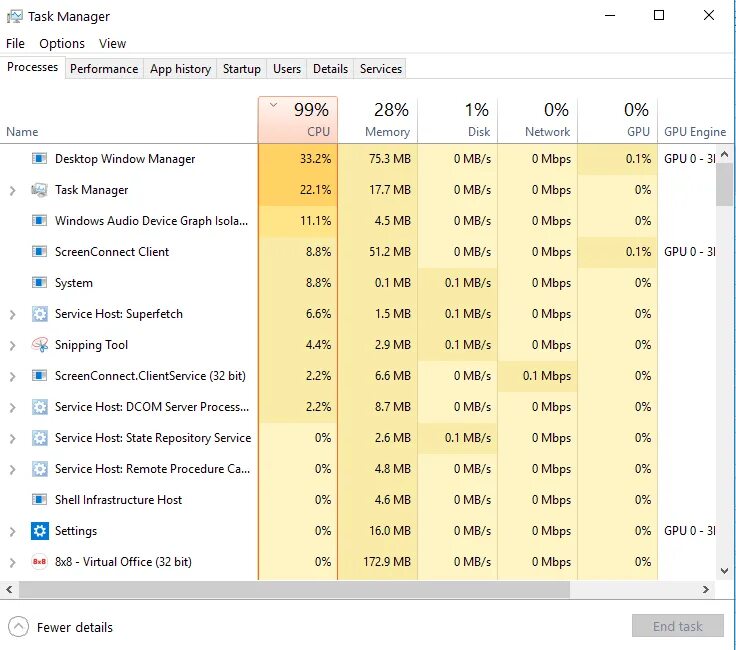Click the Windows Audio Device Graph icon
The width and height of the screenshot is (736, 650).
(x=39, y=221)
